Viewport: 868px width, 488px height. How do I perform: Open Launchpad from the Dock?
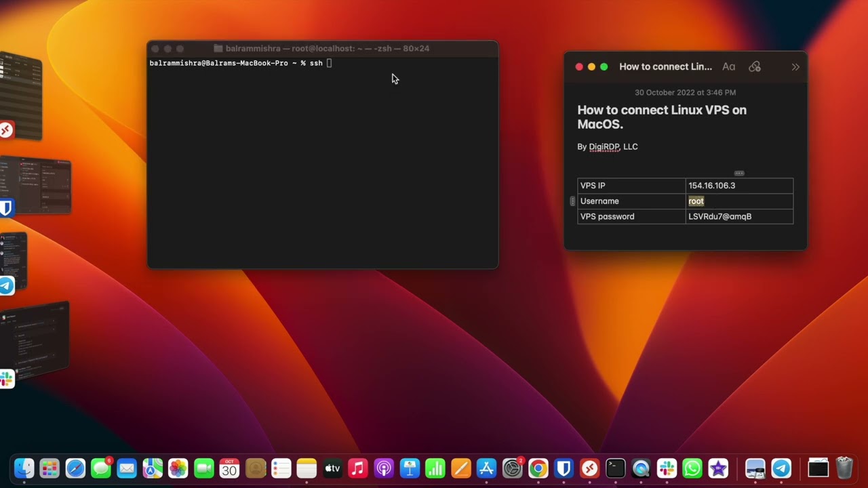50,468
